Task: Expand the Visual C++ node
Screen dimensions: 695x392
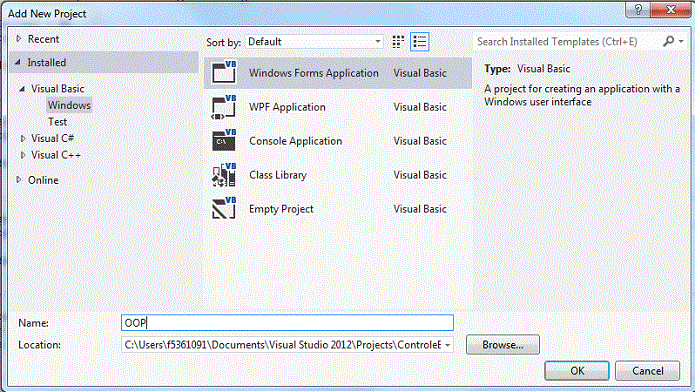Action: coord(23,155)
